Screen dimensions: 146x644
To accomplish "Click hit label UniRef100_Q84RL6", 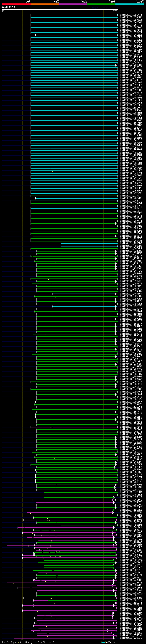I will tap(131, 326).
